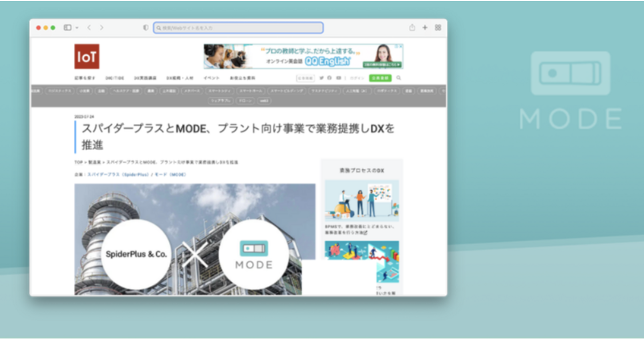Open the site's YouTube icon link
Screen dimensions: 644x339
point(339,78)
